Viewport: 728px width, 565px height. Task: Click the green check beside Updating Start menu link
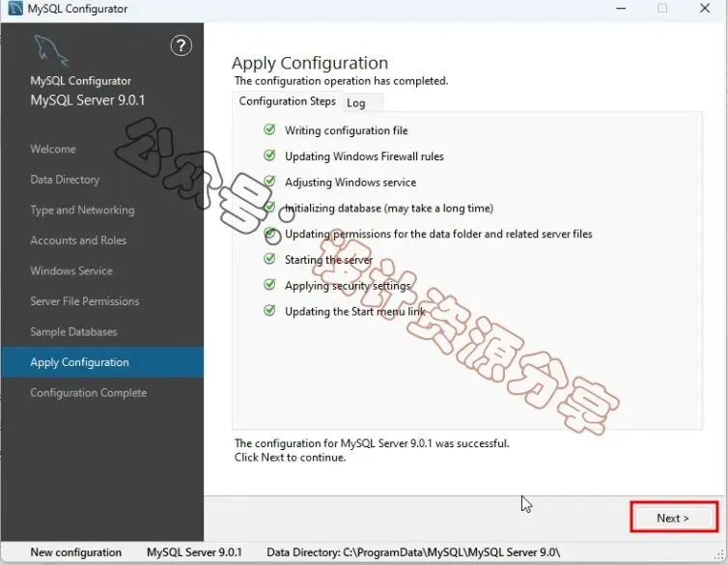[269, 310]
